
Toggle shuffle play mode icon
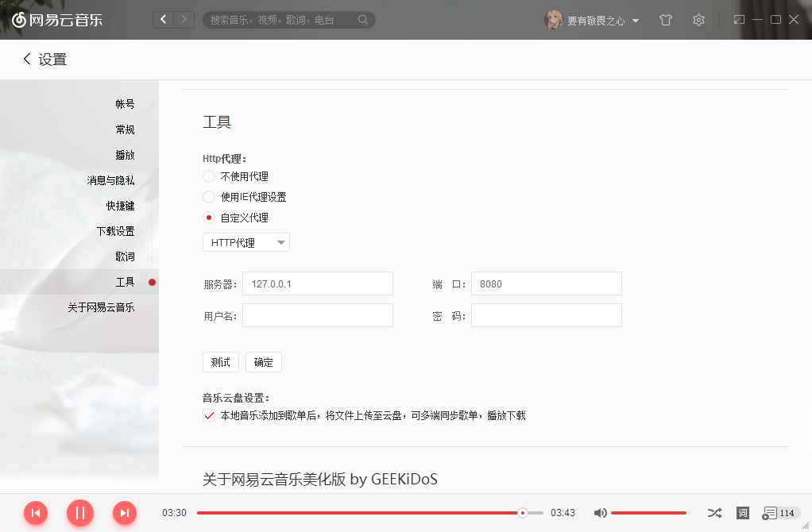[x=714, y=513]
